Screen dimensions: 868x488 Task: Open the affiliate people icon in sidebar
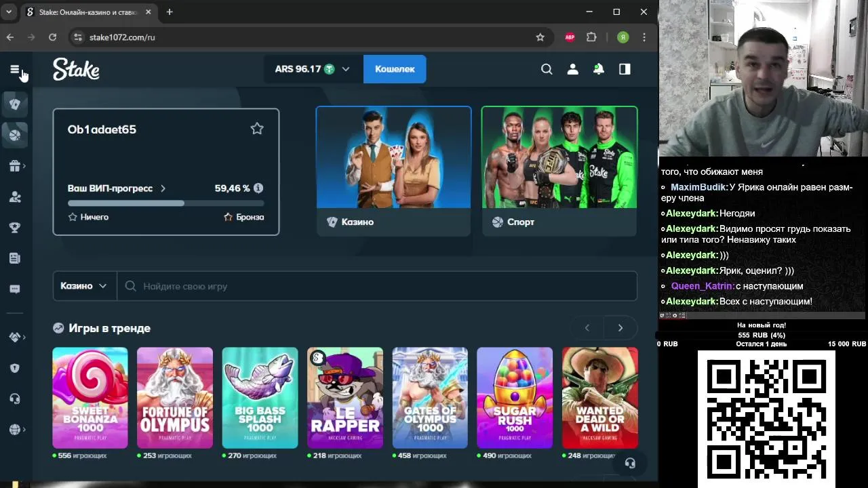(14, 197)
